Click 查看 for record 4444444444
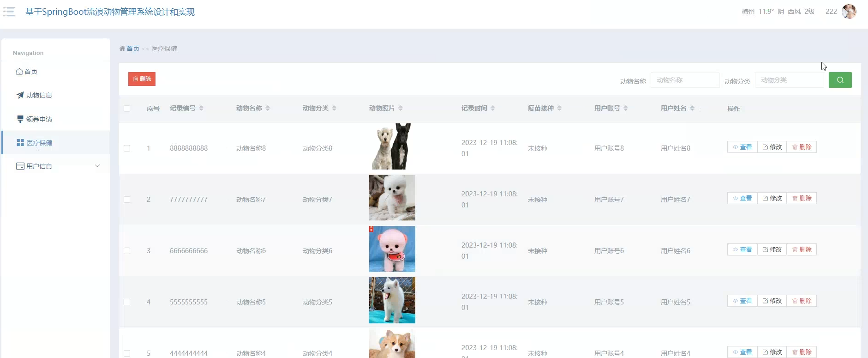 coord(742,352)
